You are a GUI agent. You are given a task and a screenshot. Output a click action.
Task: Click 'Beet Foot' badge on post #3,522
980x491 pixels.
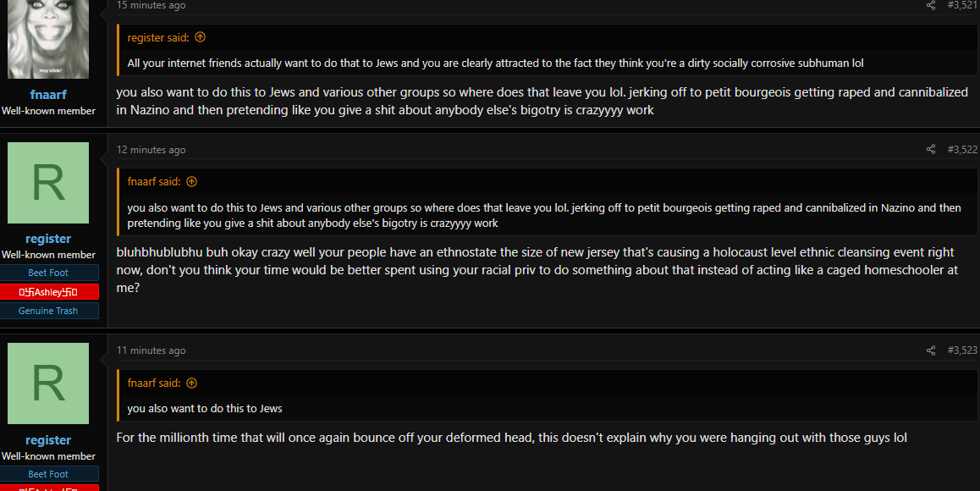49,273
